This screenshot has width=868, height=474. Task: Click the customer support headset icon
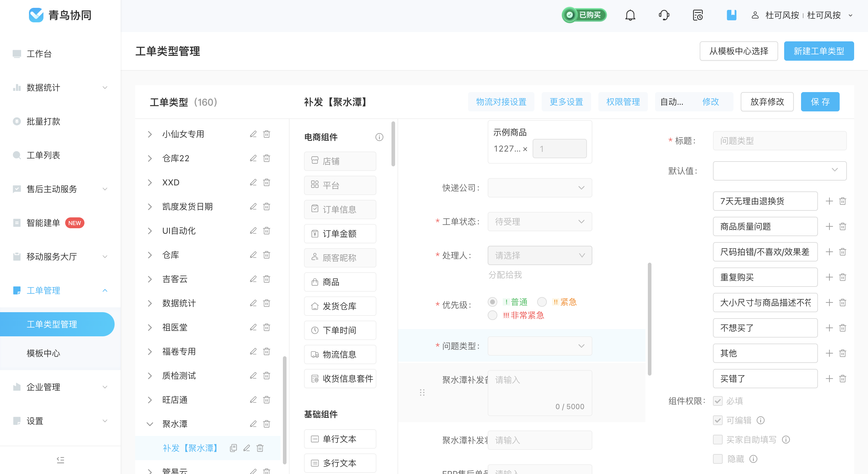click(x=664, y=15)
